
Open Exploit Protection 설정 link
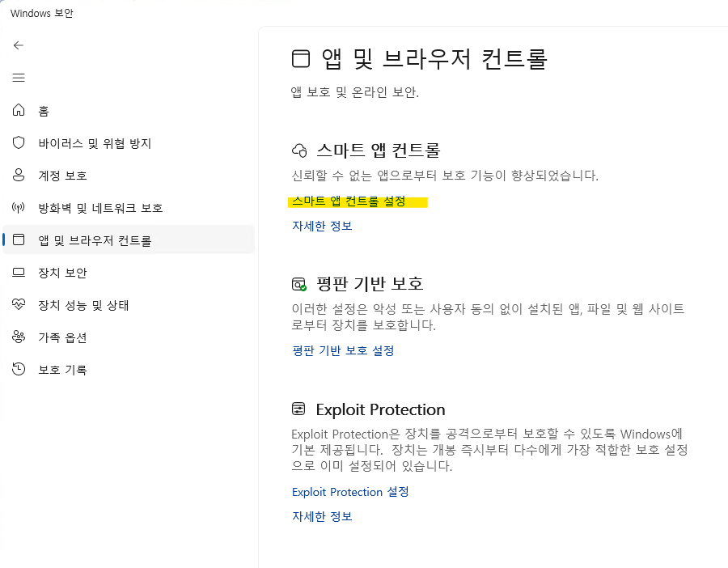pos(350,492)
